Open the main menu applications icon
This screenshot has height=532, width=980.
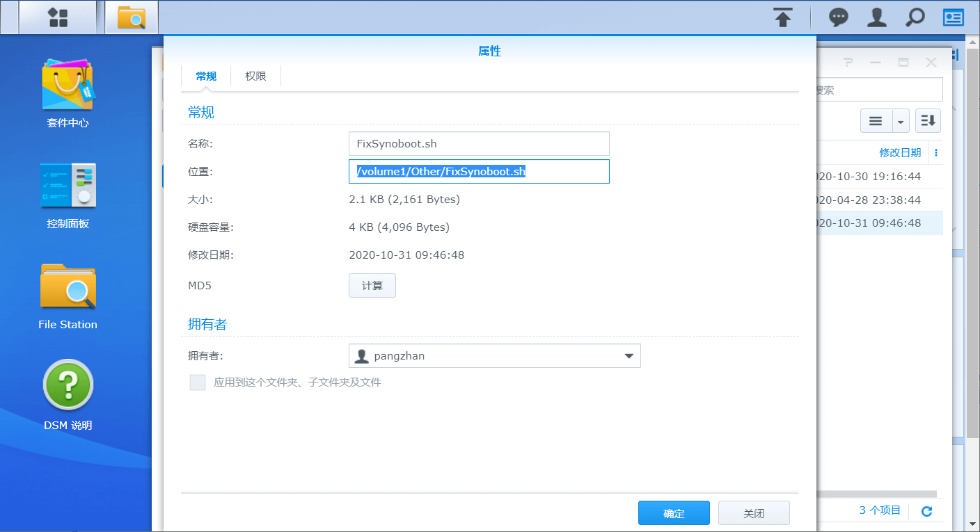click(58, 17)
